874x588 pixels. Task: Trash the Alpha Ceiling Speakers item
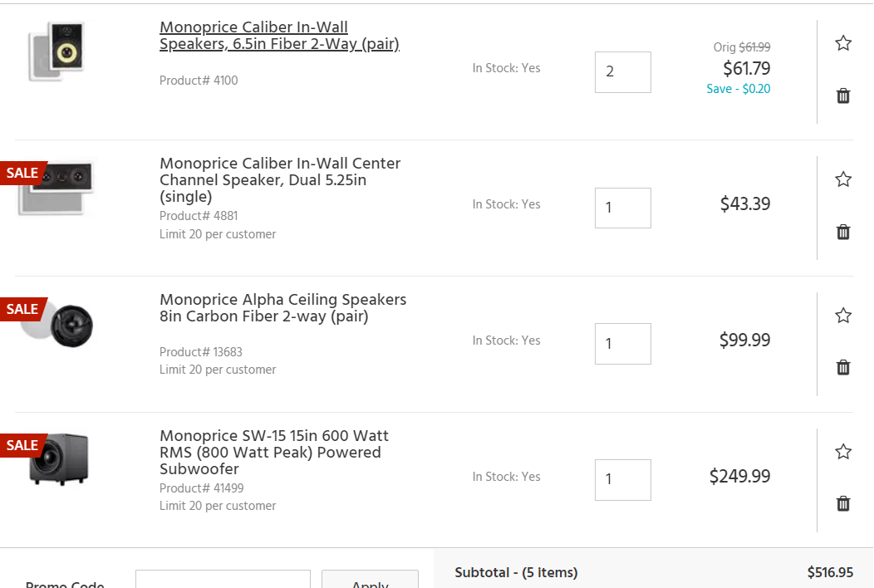point(842,367)
